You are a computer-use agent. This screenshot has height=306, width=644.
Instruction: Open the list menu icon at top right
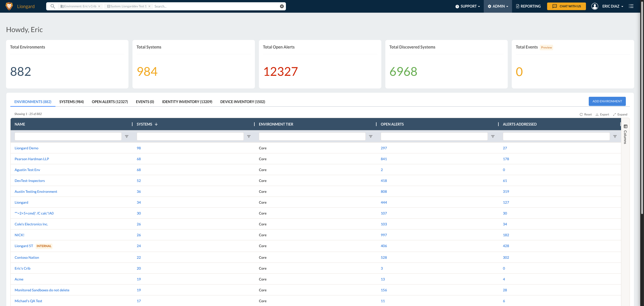631,6
